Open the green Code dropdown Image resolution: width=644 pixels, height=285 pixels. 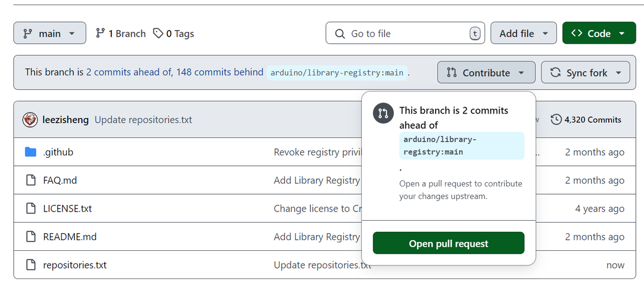(x=599, y=33)
